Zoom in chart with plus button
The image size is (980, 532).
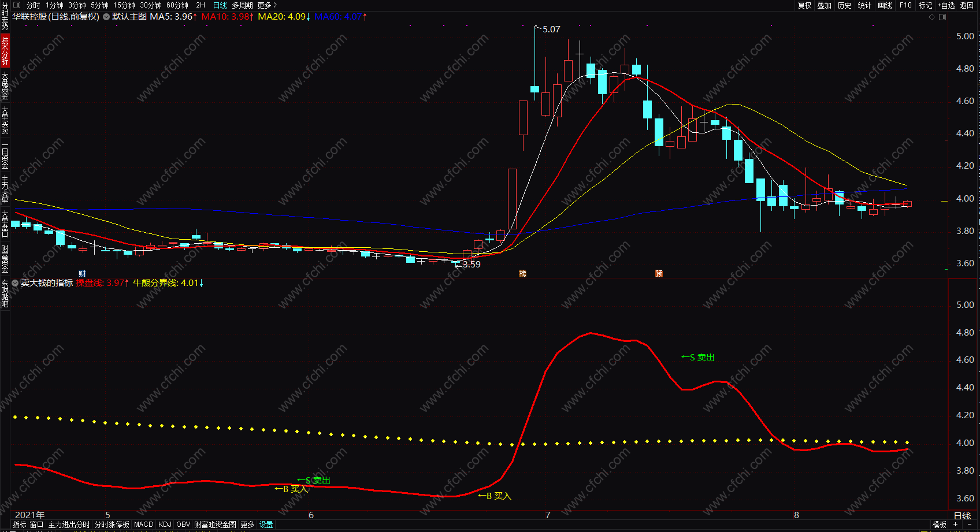pyautogui.click(x=956, y=524)
